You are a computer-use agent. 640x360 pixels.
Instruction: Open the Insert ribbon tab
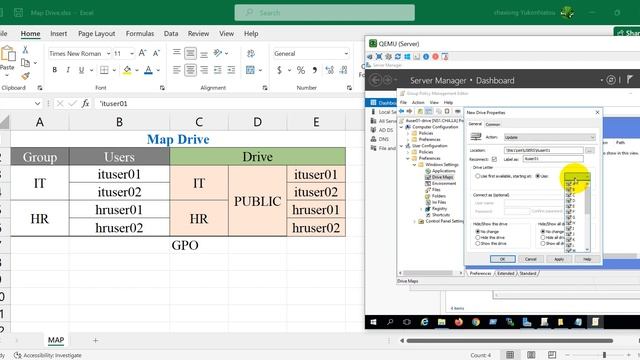(x=58, y=33)
